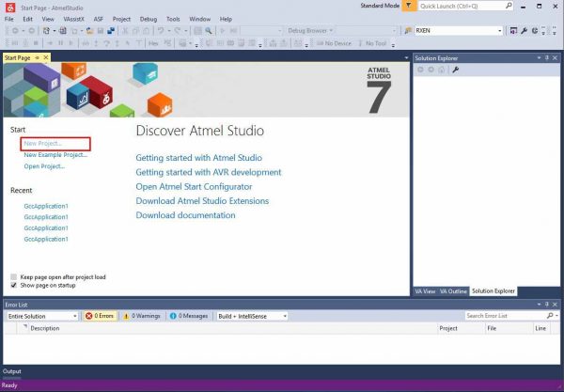Viewport: 564px width, 392px height.
Task: Click the Quick Launch search magnifier icon
Action: tap(509, 6)
